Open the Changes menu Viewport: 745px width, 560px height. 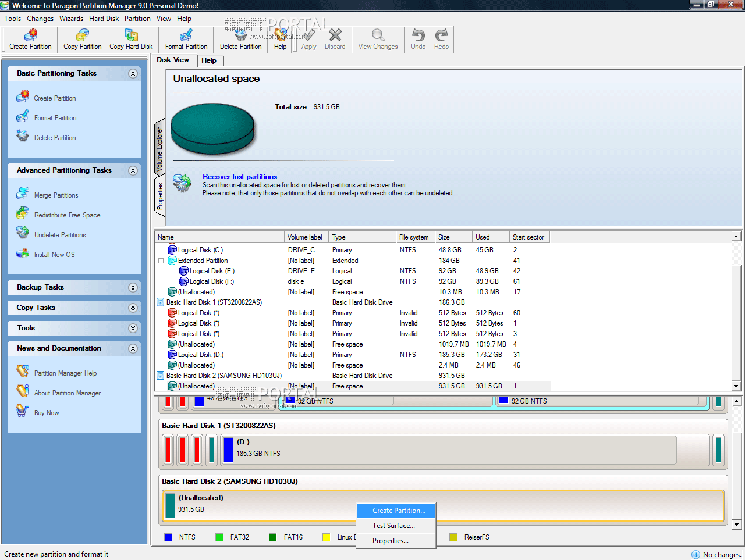40,19
